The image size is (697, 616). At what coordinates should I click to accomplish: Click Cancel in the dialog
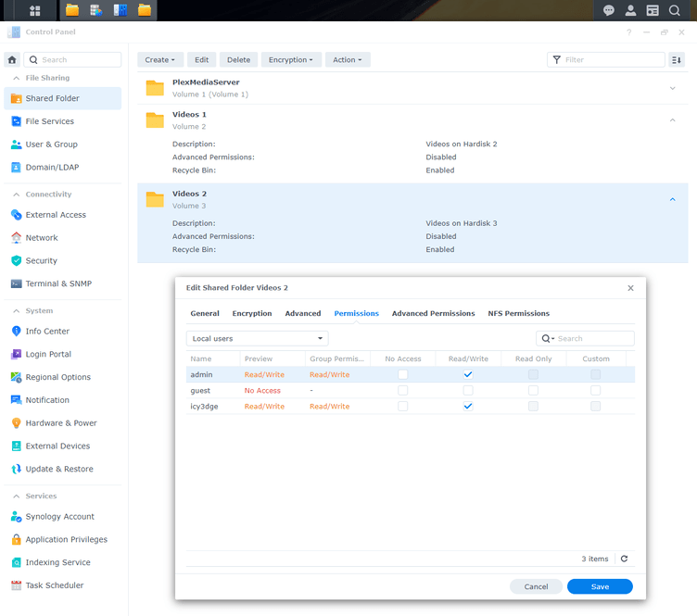point(536,586)
